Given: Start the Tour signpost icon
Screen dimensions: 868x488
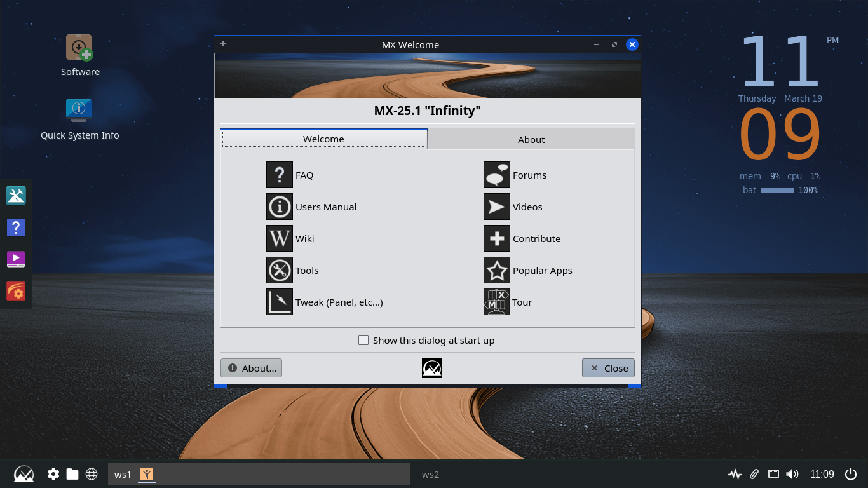Looking at the screenshot, I should pyautogui.click(x=496, y=302).
